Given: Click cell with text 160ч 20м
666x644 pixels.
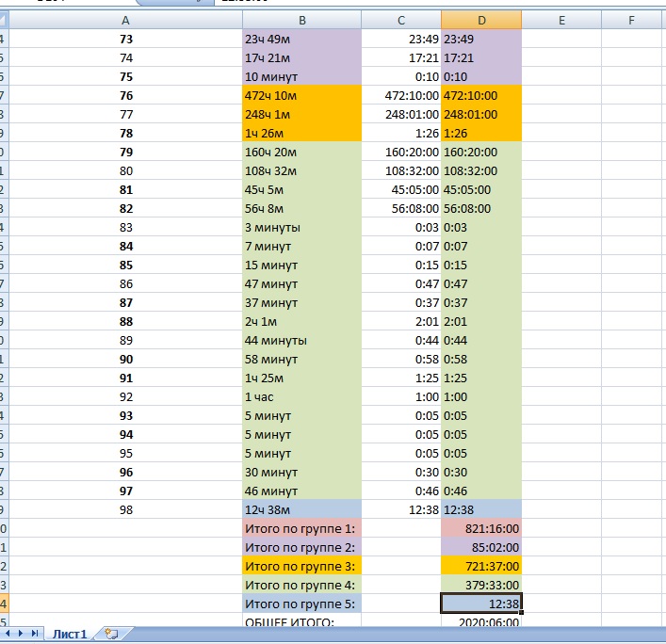Looking at the screenshot, I should click(302, 152).
